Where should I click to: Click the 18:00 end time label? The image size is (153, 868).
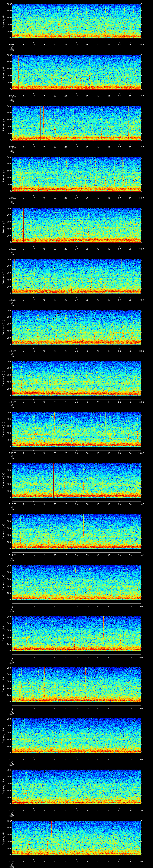141,861
